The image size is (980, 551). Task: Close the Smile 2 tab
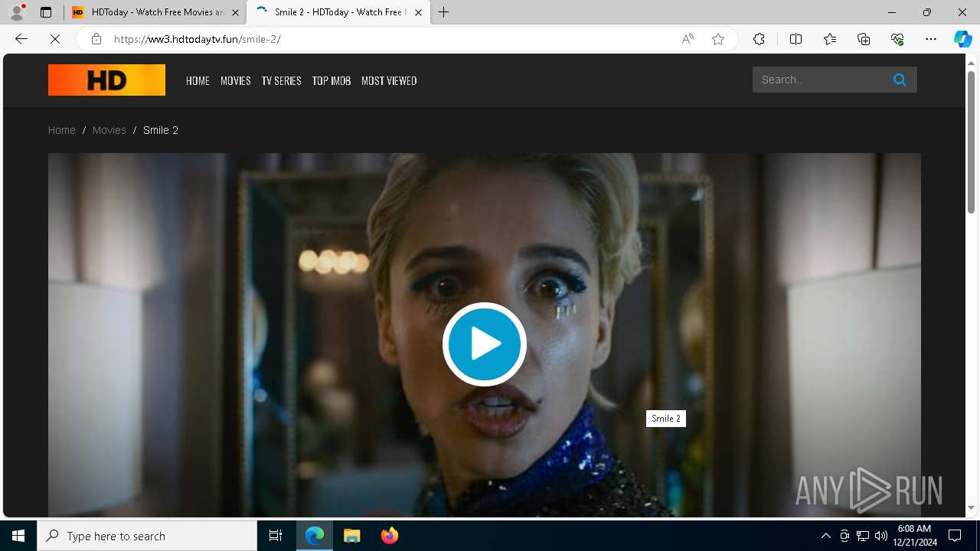pyautogui.click(x=418, y=12)
